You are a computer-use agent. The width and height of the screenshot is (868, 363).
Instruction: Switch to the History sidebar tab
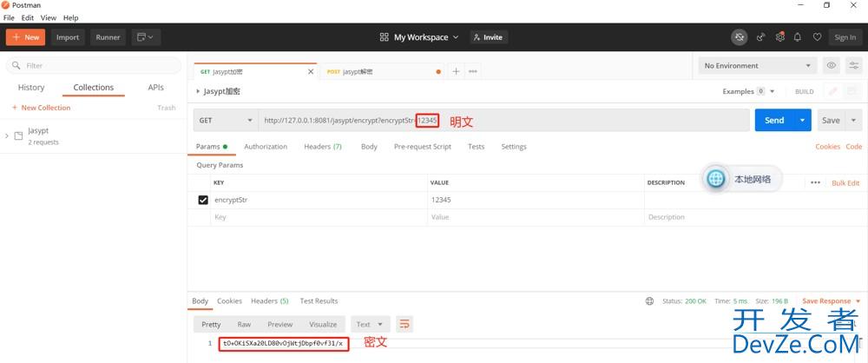tap(31, 88)
